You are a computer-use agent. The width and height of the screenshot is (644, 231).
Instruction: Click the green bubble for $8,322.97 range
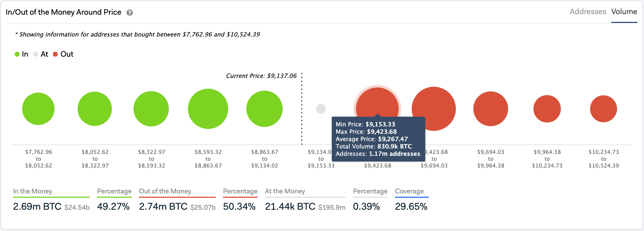tap(151, 108)
